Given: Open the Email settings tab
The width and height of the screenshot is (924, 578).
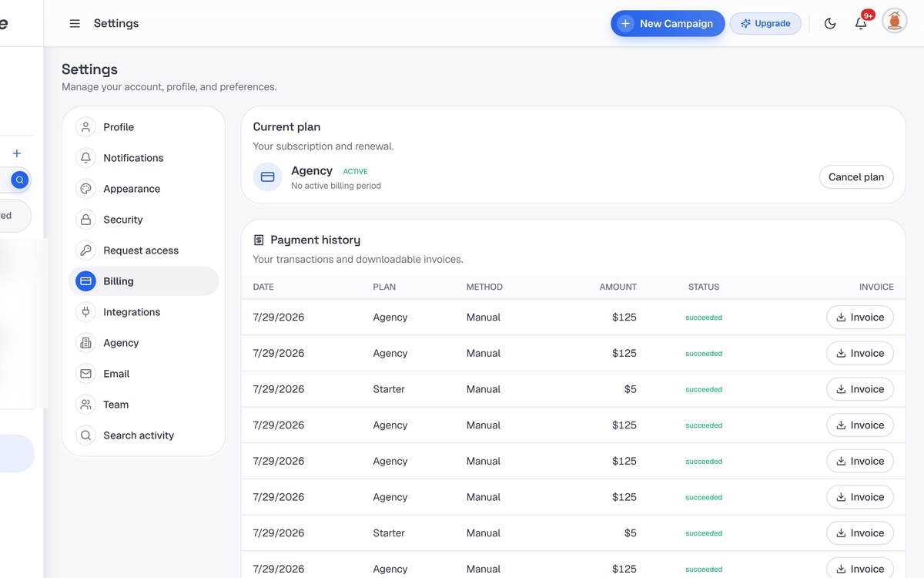Looking at the screenshot, I should [144, 374].
